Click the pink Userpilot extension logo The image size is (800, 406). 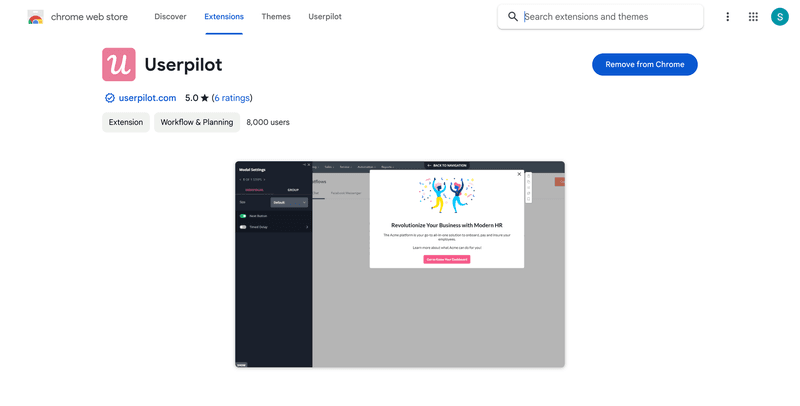pyautogui.click(x=119, y=64)
